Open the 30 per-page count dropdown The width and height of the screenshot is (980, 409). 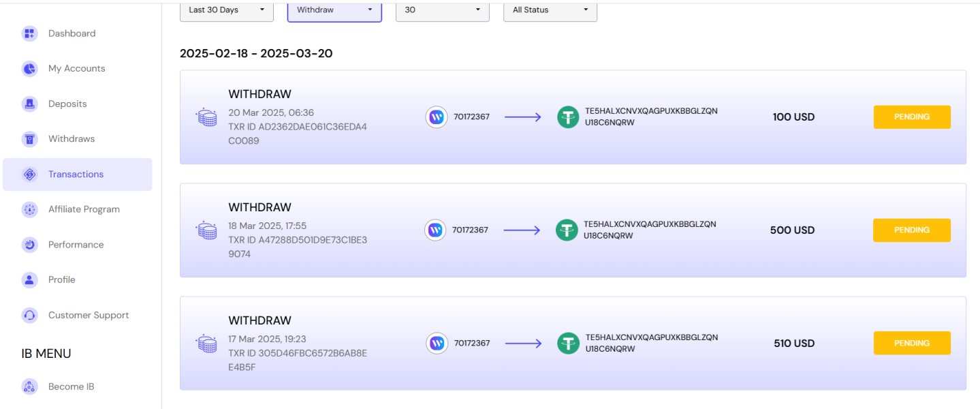[x=442, y=10]
